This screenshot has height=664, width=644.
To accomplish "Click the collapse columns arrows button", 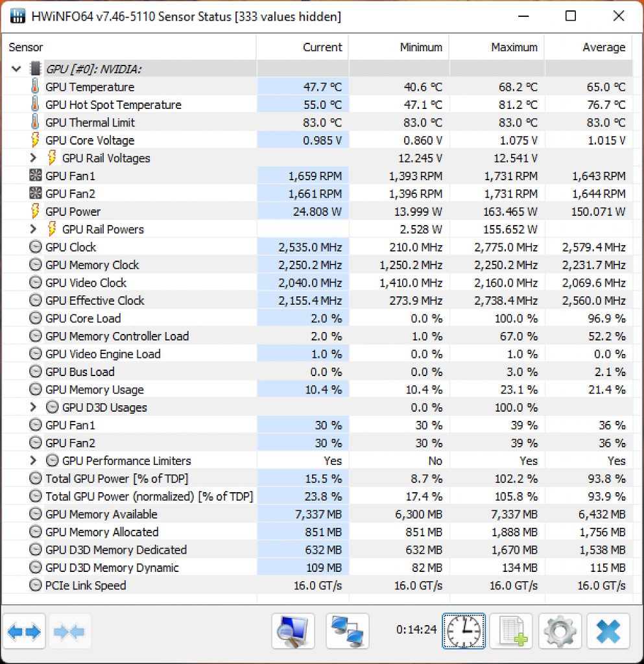I will click(x=69, y=632).
